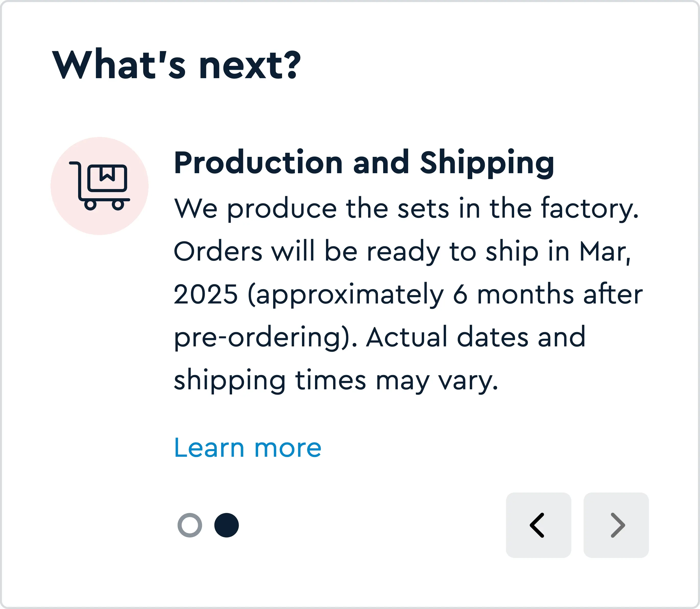The height and width of the screenshot is (609, 700).
Task: Click the word "Mar," in the description
Action: click(605, 251)
